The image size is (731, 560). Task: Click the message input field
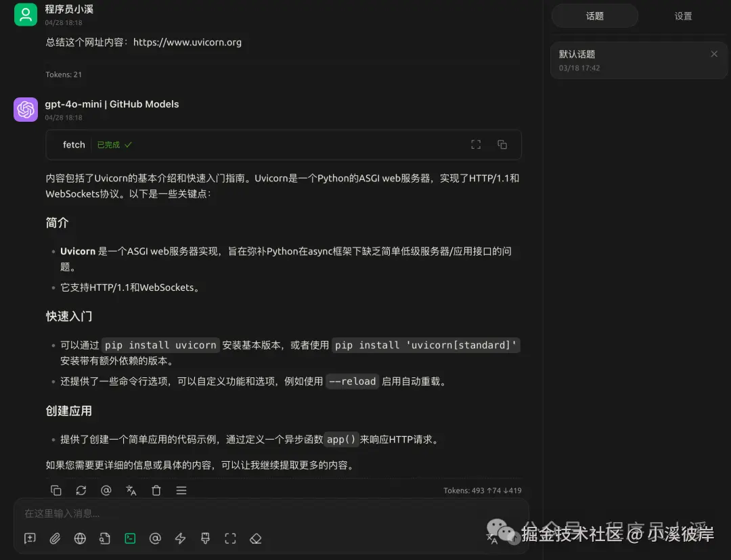(271, 514)
